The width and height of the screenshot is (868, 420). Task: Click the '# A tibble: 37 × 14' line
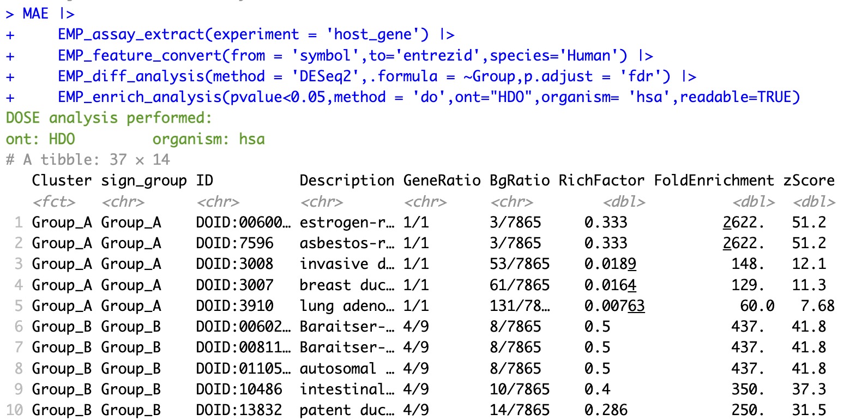88,160
